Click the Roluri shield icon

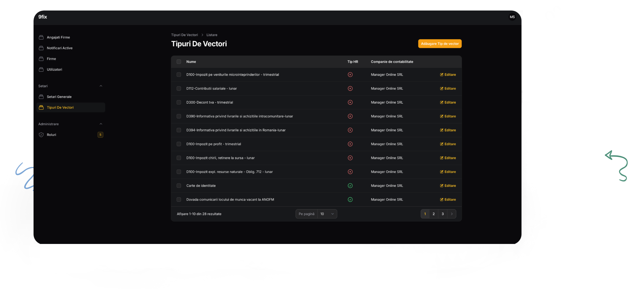[x=41, y=135]
